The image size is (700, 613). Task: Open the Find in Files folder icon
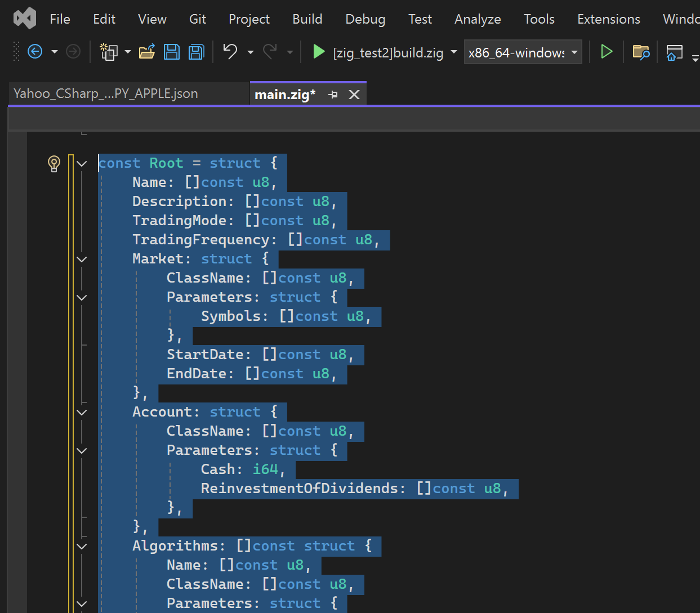pyautogui.click(x=641, y=52)
